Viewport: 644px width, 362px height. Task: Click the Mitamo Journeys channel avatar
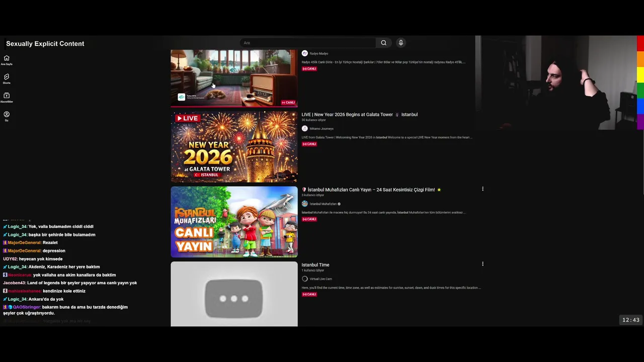(x=304, y=129)
